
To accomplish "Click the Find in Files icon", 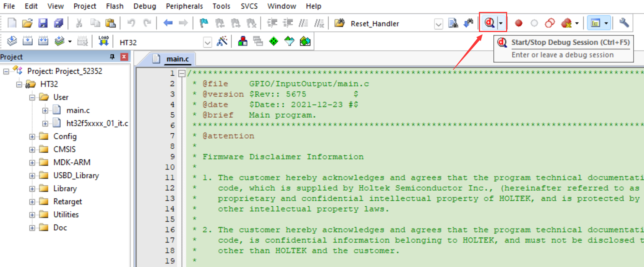I will [x=453, y=23].
